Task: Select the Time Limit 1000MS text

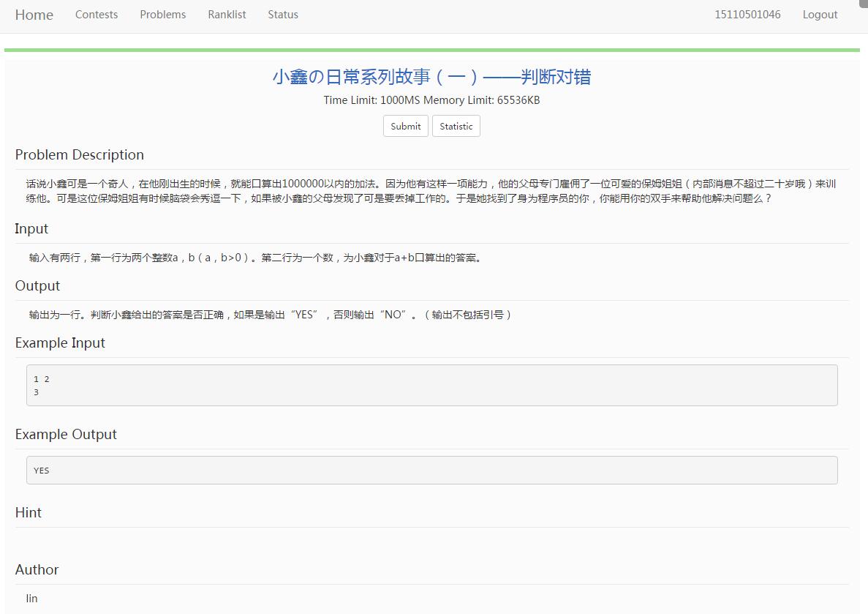Action: pyautogui.click(x=372, y=100)
